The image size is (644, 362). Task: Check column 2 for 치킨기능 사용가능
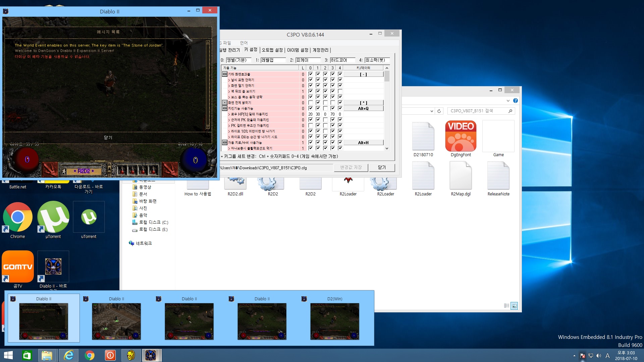(325, 108)
